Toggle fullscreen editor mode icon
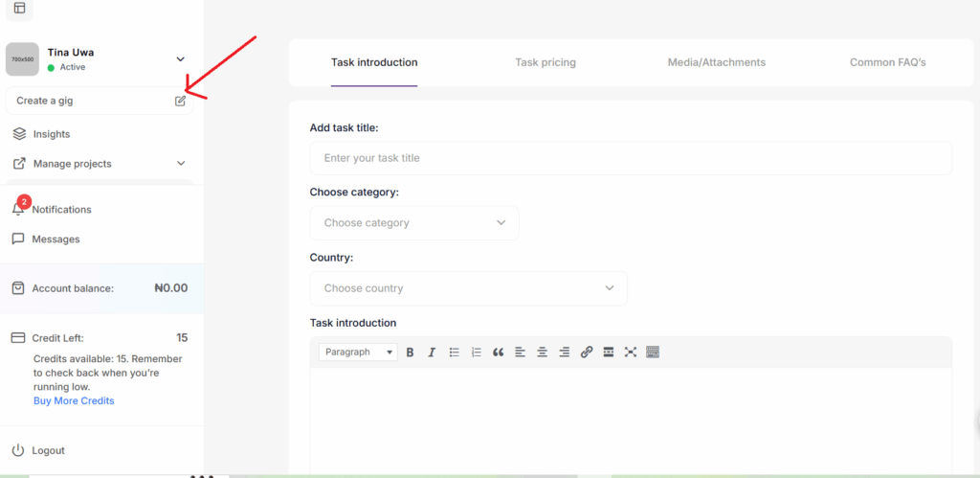 coord(631,353)
